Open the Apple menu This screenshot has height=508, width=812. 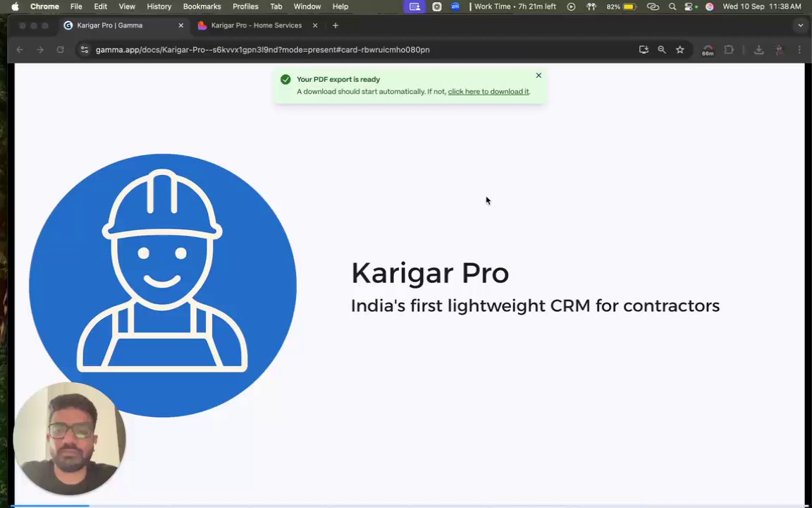click(x=15, y=7)
